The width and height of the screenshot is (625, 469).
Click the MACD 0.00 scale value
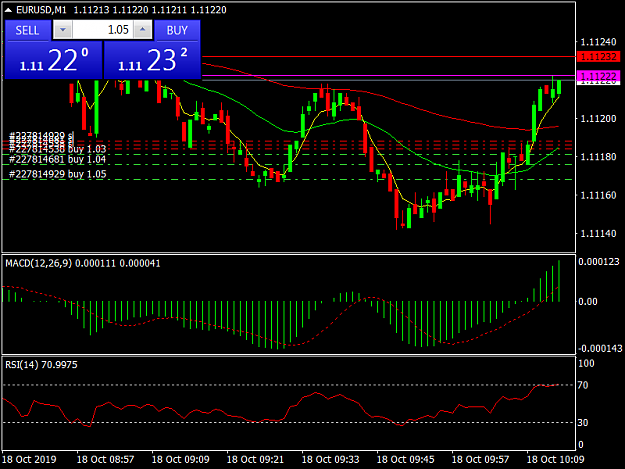click(x=588, y=302)
